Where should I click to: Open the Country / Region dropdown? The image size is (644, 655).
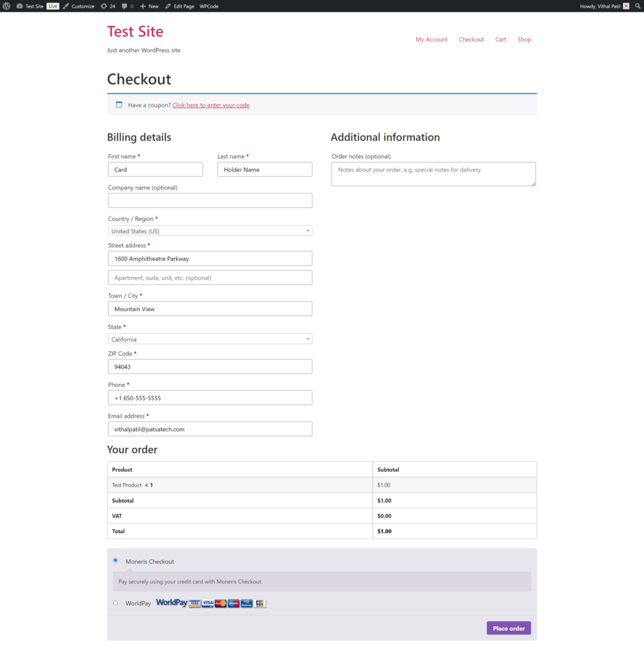[x=210, y=230]
